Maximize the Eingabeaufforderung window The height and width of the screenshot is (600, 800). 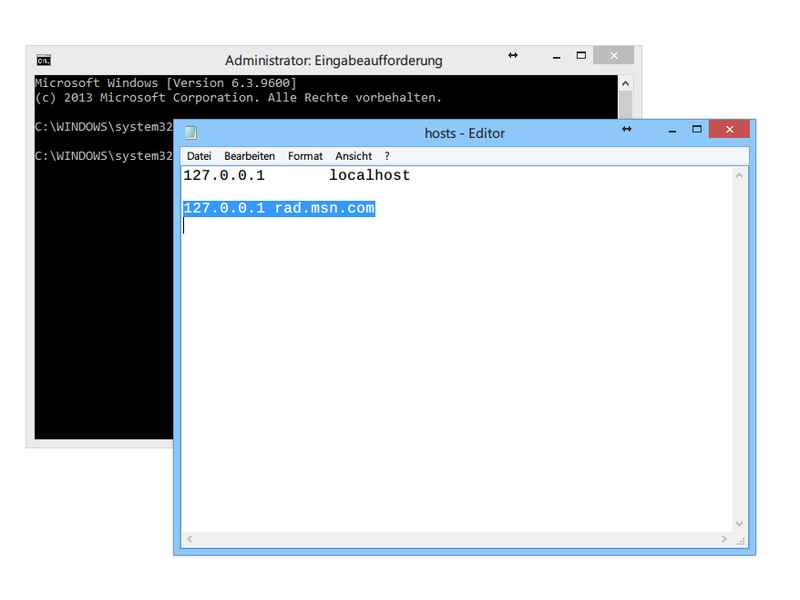581,55
